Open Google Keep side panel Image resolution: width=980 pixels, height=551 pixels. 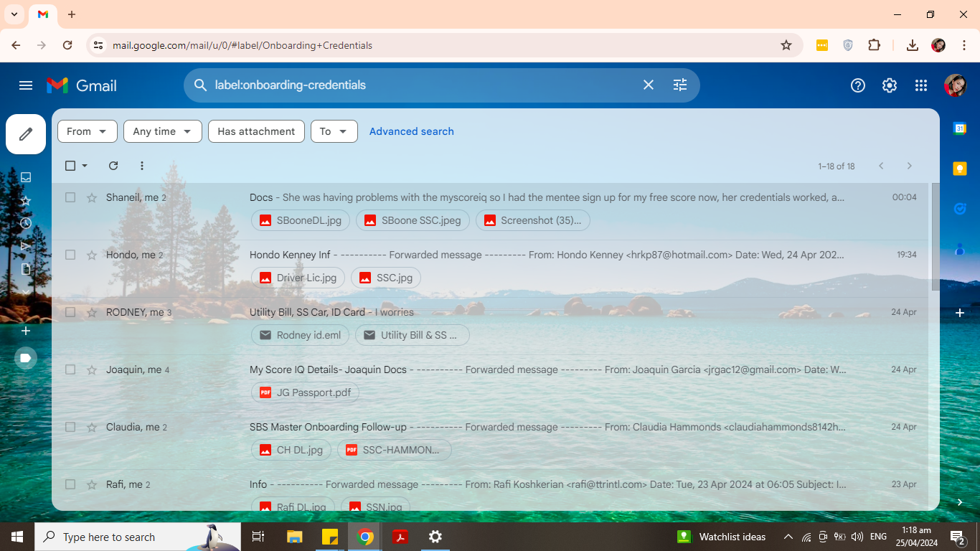[x=960, y=169]
